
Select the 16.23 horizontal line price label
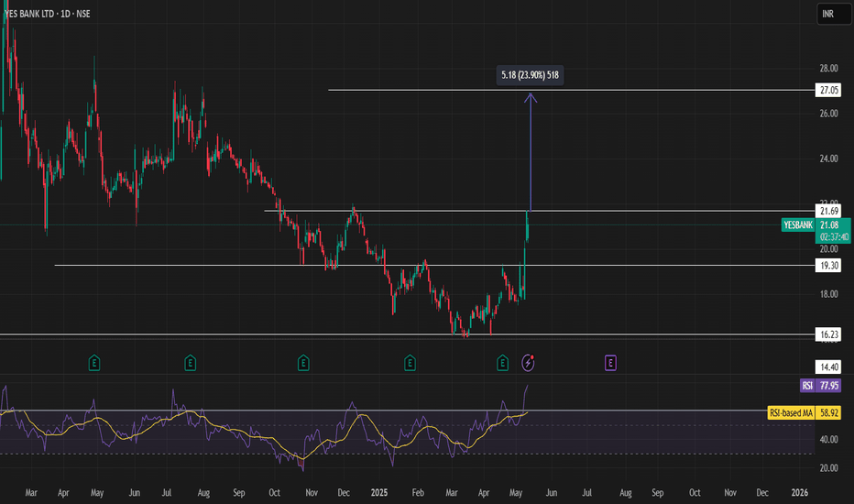(x=828, y=334)
